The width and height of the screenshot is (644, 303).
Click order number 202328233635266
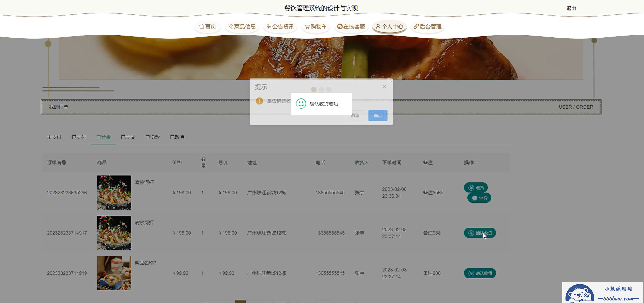(x=67, y=193)
